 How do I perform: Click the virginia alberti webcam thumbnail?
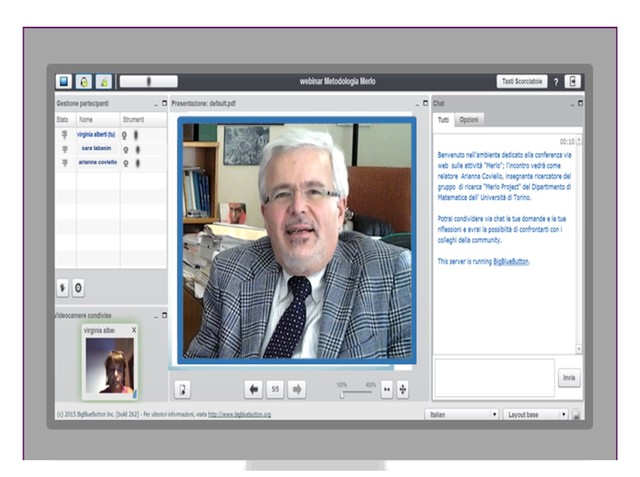(110, 366)
